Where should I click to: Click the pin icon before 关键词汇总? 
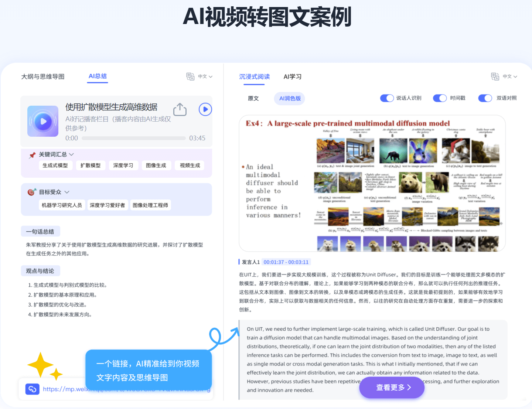coord(32,154)
